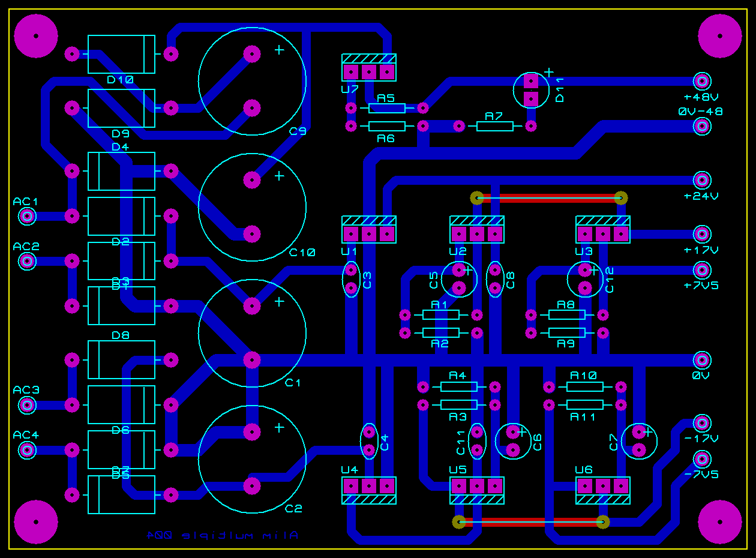Click the capacitor C3 oval footprint
Image resolution: width=756 pixels, height=558 pixels.
coord(351,279)
